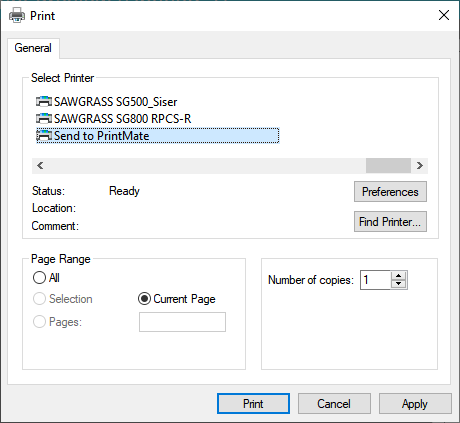
Task: Click the Send to PrintMate printer icon
Action: 44,135
